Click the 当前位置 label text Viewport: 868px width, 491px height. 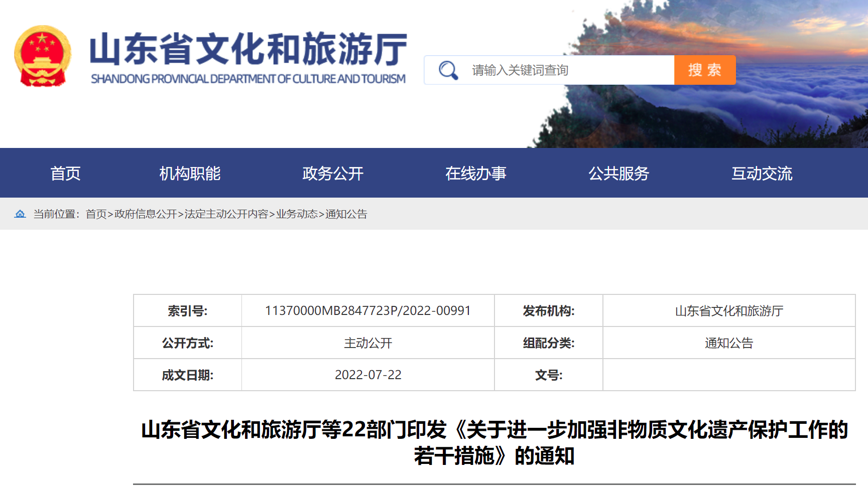[x=56, y=214]
